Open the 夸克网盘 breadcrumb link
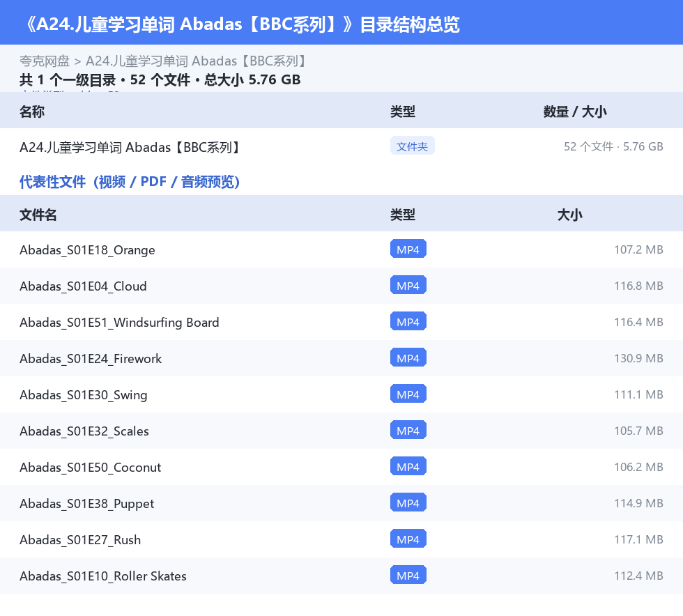 click(45, 61)
